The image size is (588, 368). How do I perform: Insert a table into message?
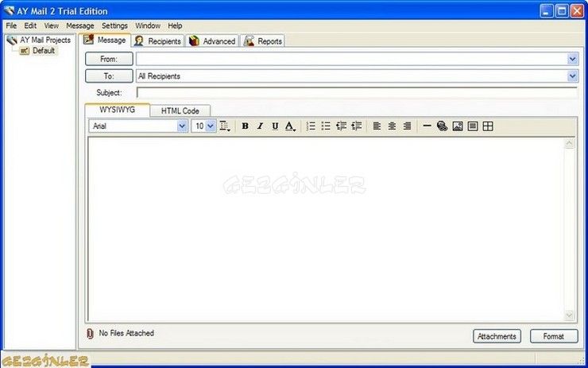[x=488, y=126]
